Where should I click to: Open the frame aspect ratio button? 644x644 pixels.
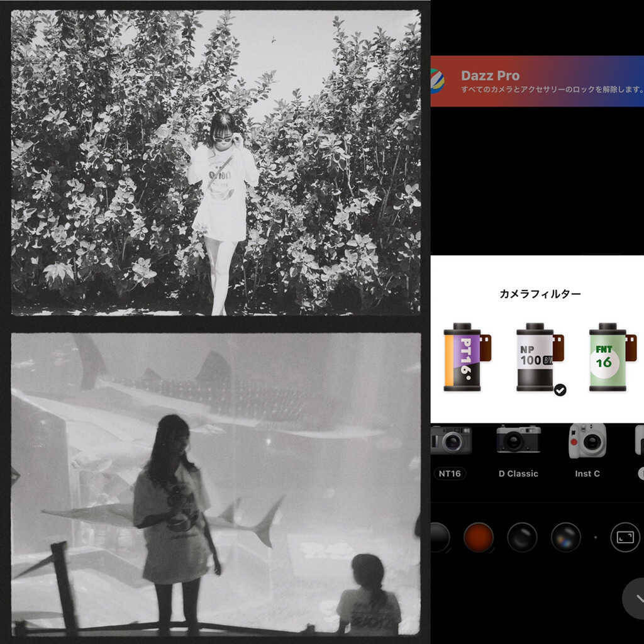[625, 537]
